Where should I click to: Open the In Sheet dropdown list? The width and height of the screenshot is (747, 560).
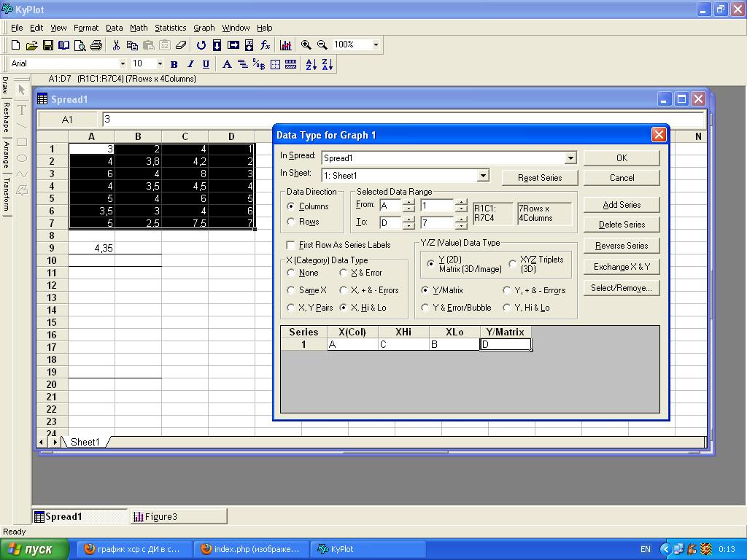(482, 176)
